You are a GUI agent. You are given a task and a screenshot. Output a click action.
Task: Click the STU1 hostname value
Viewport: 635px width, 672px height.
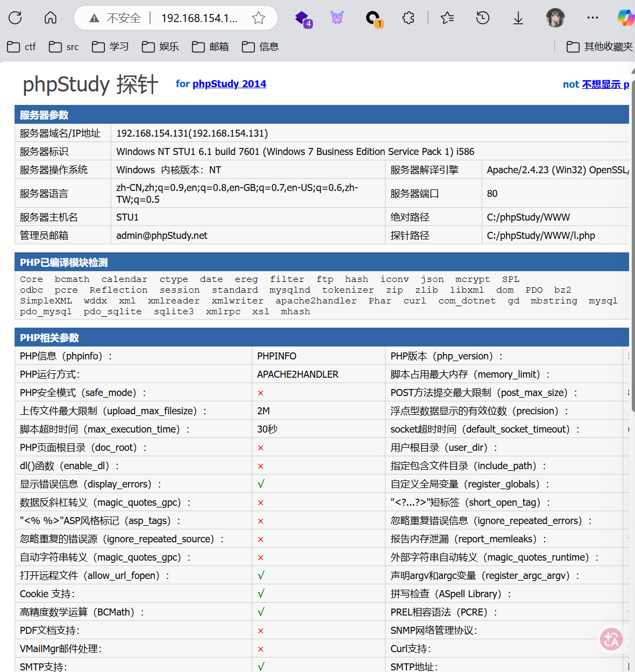click(x=127, y=217)
